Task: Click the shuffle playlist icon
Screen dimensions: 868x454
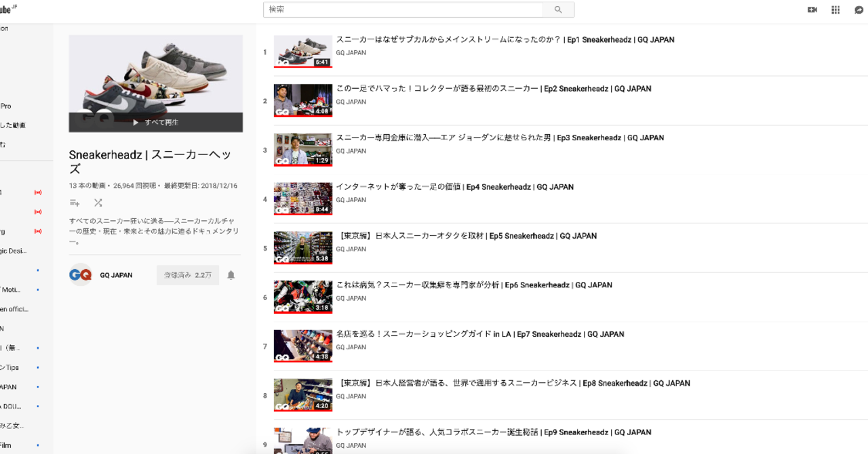Action: [x=98, y=203]
